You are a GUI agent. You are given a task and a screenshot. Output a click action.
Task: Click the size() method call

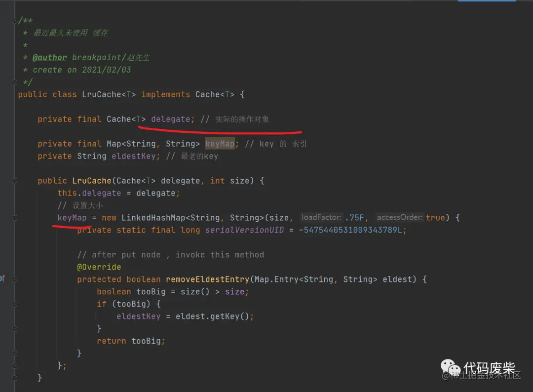pos(195,292)
